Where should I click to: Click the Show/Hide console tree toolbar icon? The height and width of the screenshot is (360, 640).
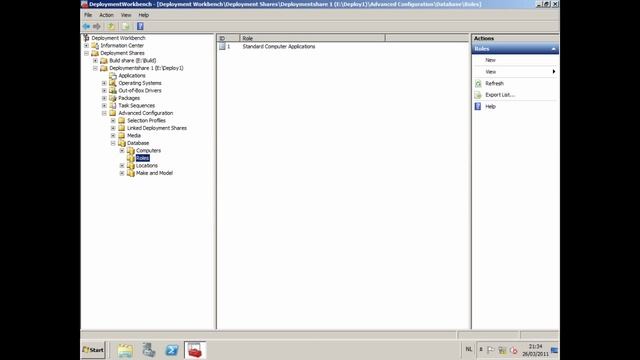point(126,27)
